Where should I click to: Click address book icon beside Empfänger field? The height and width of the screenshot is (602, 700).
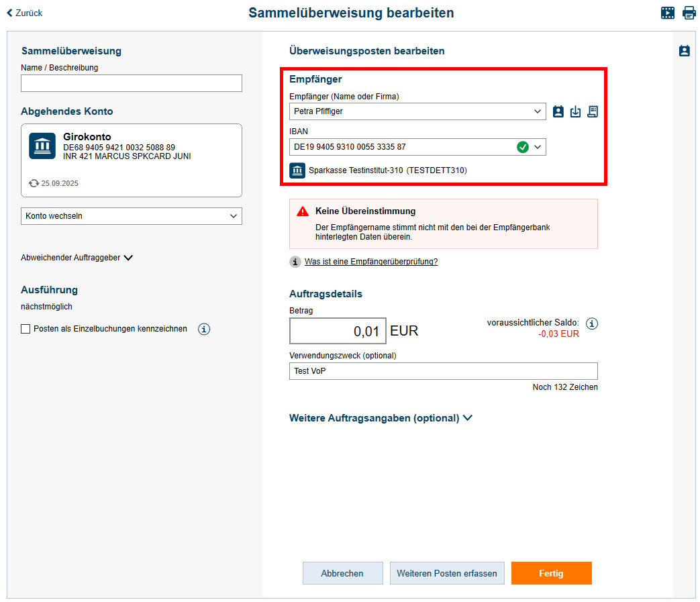pos(558,112)
